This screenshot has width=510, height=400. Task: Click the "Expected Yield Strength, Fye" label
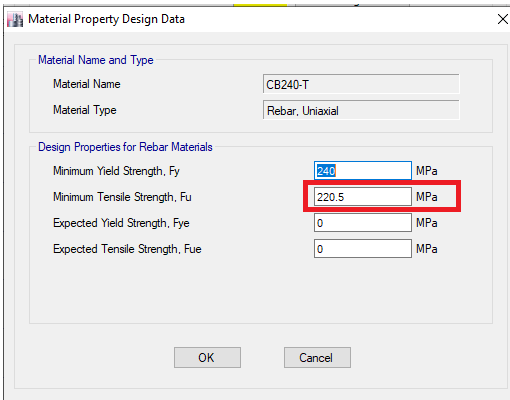tap(121, 223)
